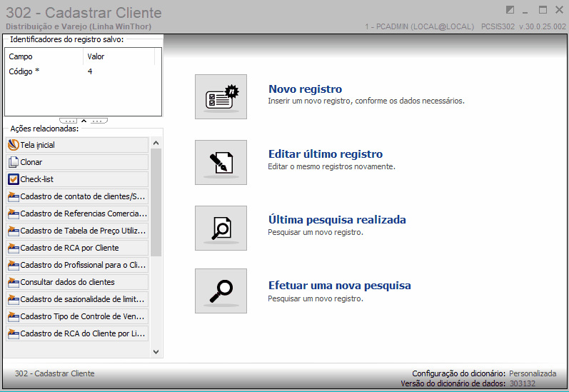This screenshot has height=392, width=569.
Task: Open the Editar último registro link
Action: pyautogui.click(x=326, y=154)
